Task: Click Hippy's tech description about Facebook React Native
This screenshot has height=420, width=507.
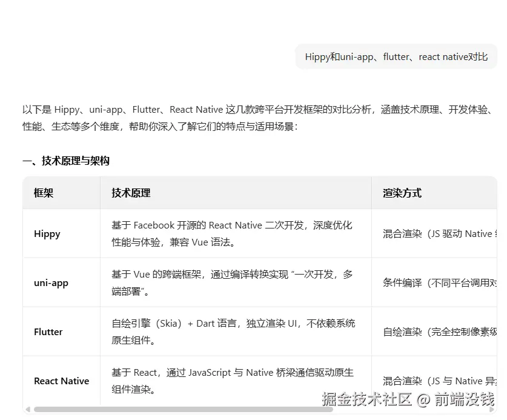Action: pyautogui.click(x=232, y=233)
